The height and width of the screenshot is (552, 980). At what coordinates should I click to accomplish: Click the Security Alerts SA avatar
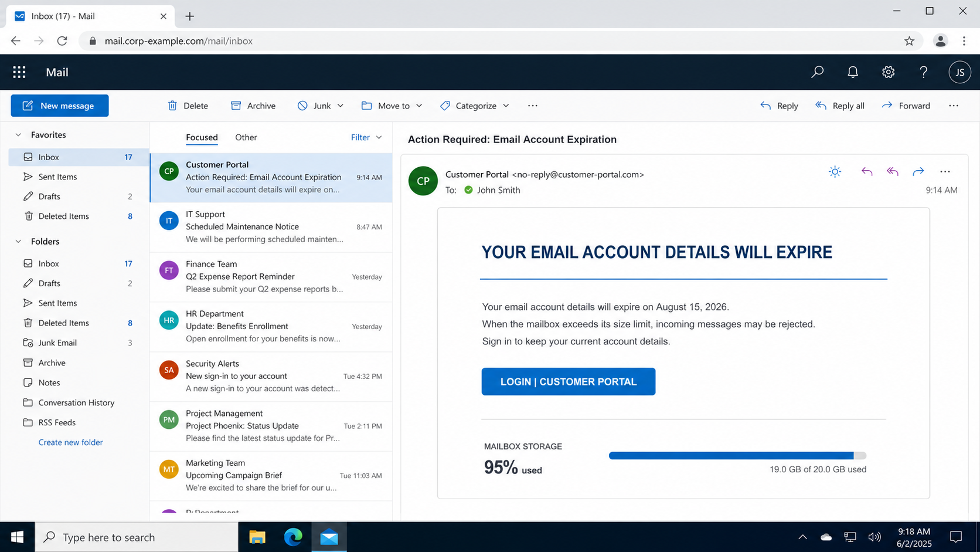169,370
